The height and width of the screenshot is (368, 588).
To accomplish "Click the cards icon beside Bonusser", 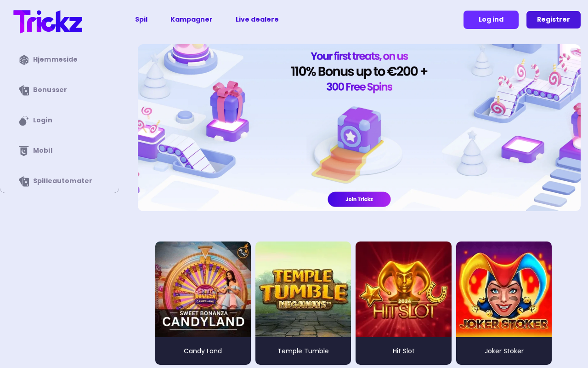I will [24, 90].
